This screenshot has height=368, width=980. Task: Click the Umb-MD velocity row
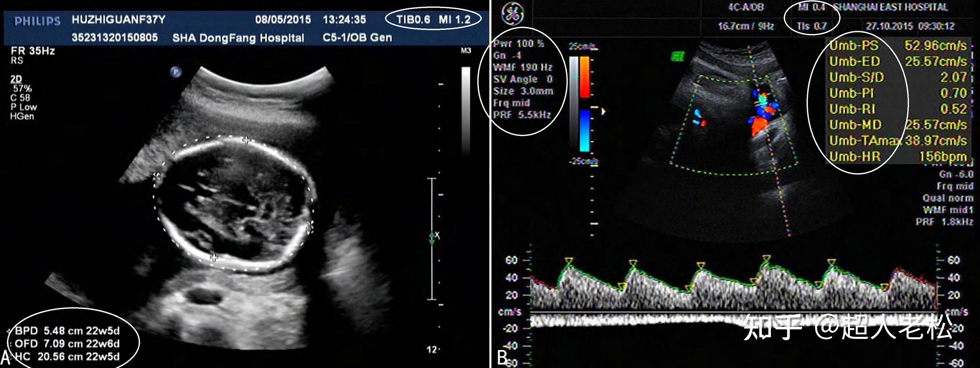(898, 125)
